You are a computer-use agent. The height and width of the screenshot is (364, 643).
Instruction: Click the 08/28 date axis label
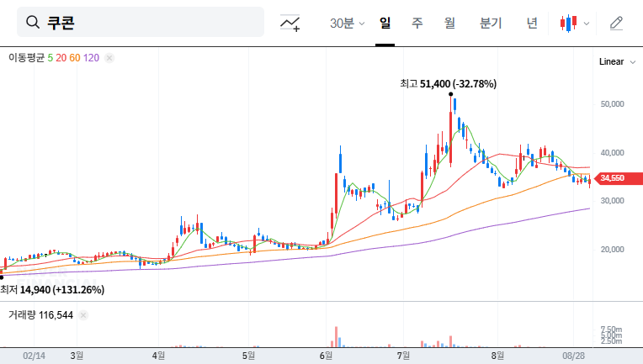coord(573,356)
